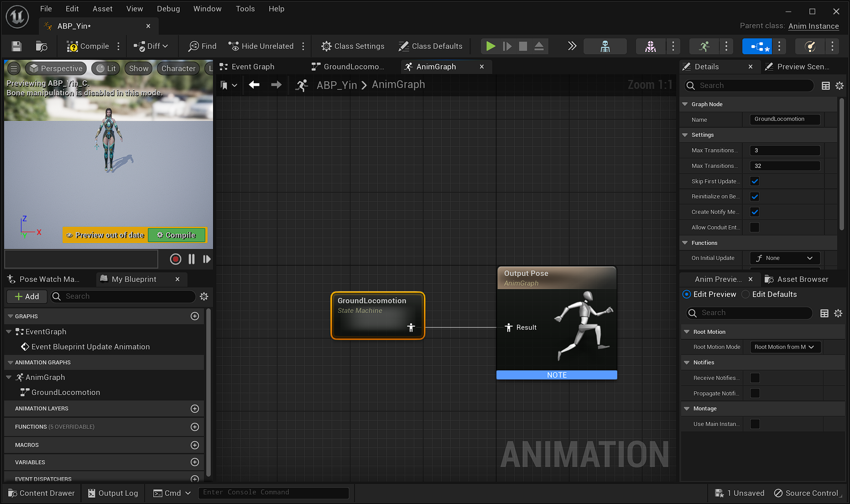Open viewport hamburger options menu
Viewport: 850px width, 504px height.
point(14,68)
